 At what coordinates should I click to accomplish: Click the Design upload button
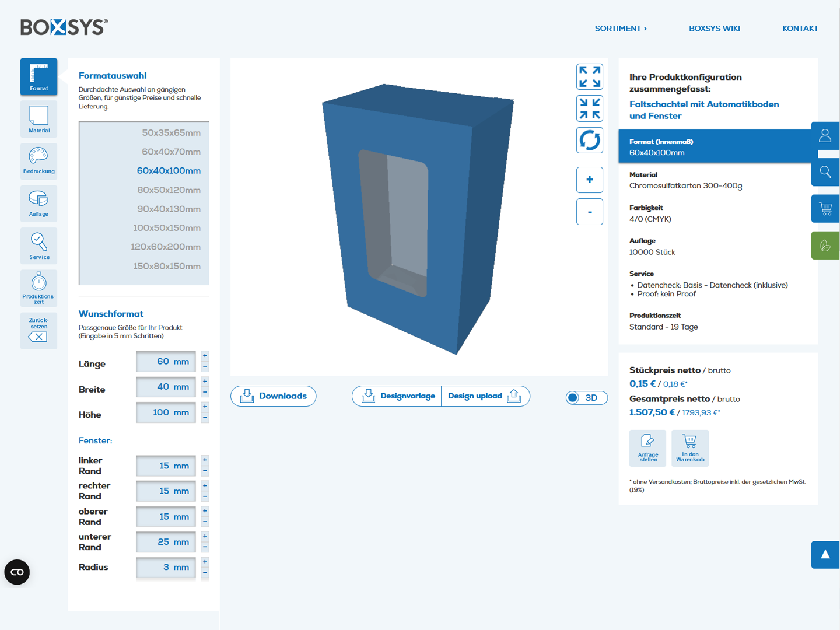pyautogui.click(x=485, y=396)
